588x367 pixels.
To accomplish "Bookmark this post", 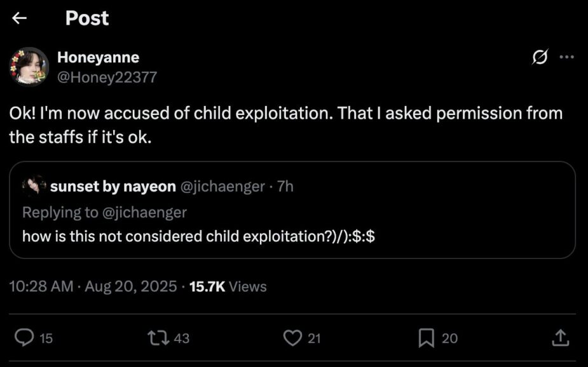I will [x=426, y=338].
